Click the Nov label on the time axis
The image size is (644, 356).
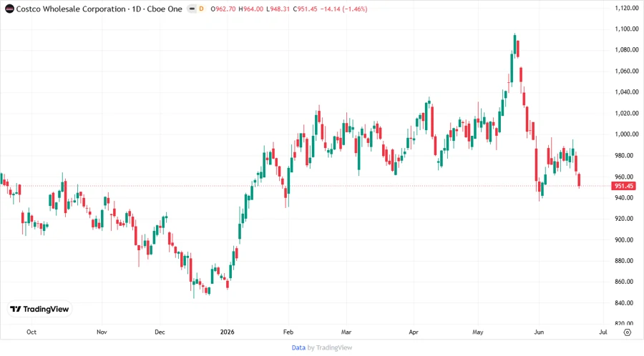[x=102, y=332]
